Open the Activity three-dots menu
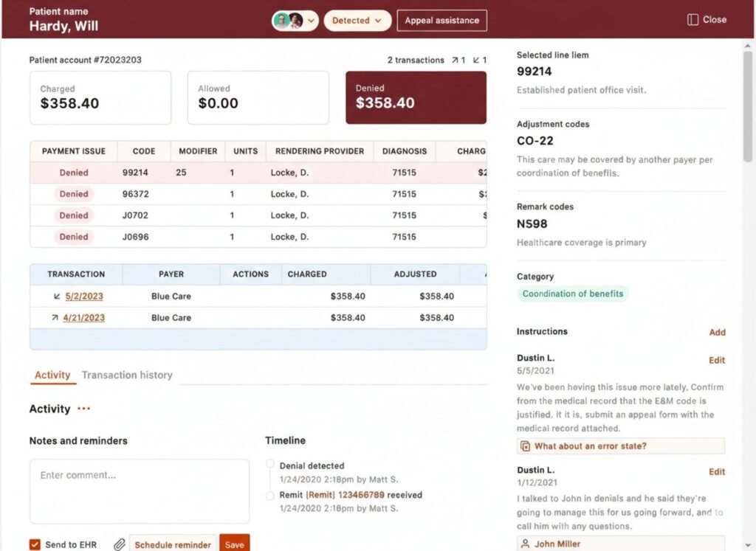The height and width of the screenshot is (551, 756). click(x=83, y=409)
